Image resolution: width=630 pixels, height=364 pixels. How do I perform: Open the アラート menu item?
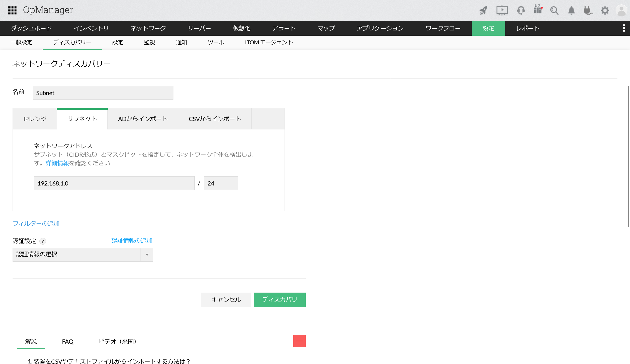pyautogui.click(x=284, y=28)
